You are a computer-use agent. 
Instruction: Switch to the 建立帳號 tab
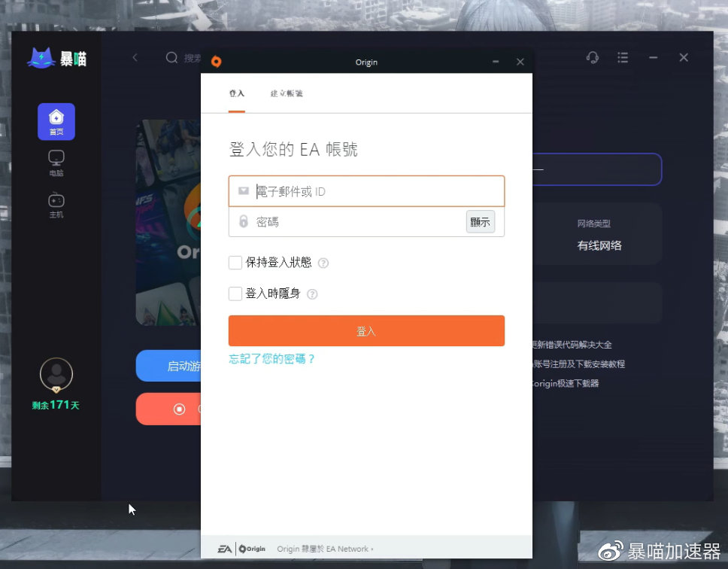[287, 93]
